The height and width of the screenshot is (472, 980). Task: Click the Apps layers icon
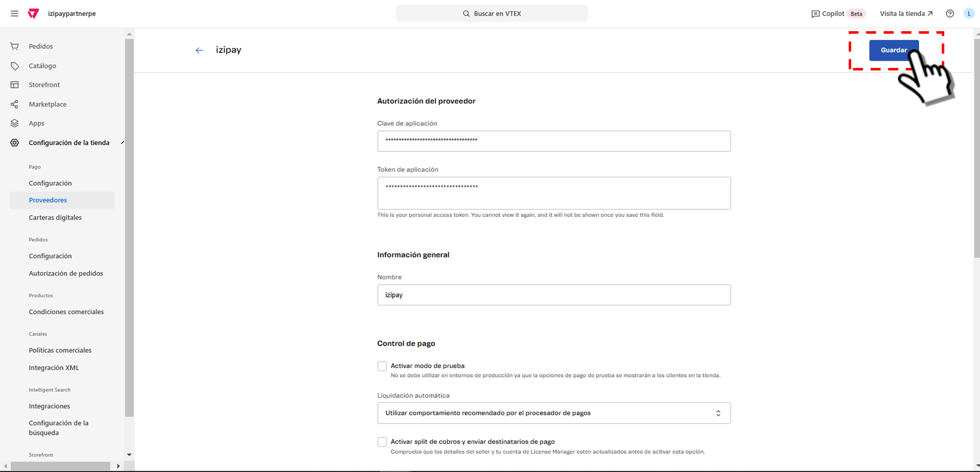[15, 123]
